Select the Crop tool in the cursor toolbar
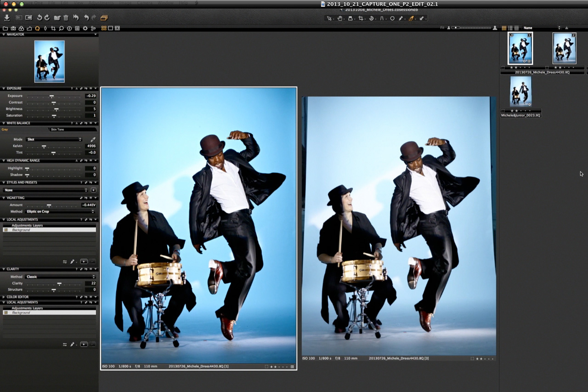588x392 pixels. tap(361, 18)
